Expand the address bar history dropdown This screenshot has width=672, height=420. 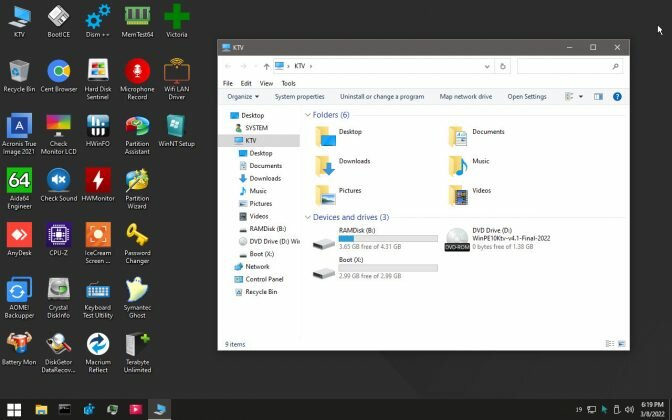(487, 66)
